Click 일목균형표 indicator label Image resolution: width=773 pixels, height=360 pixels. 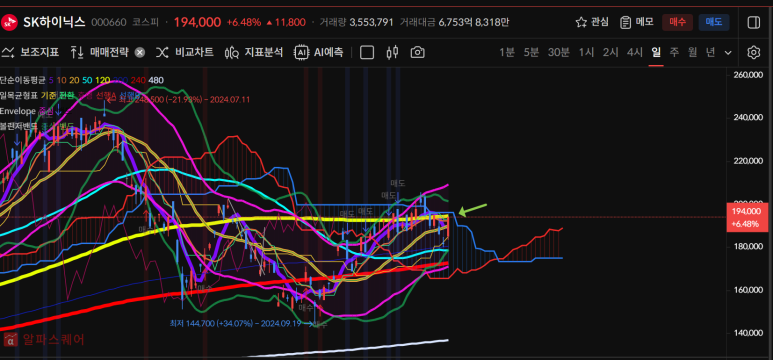(19, 96)
